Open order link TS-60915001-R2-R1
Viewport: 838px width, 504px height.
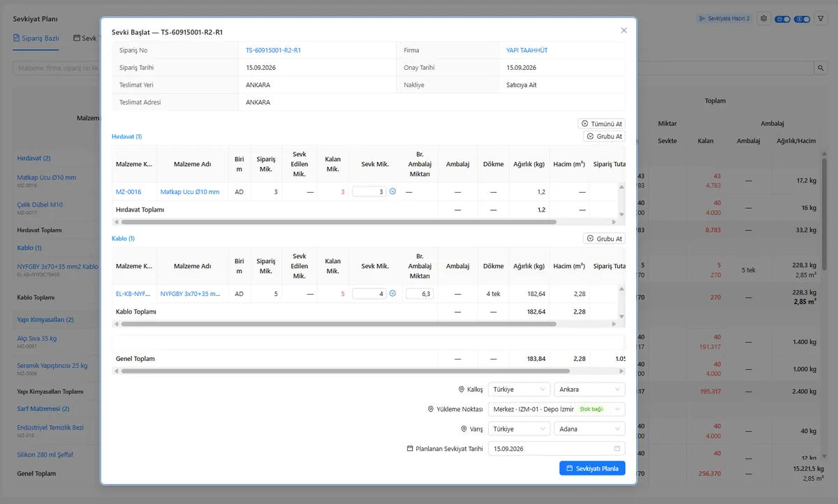tap(274, 50)
